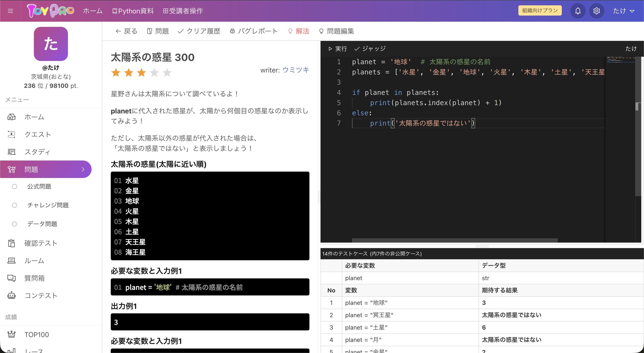Open the question box chat icon
The height and width of the screenshot is (353, 644).
click(11, 278)
